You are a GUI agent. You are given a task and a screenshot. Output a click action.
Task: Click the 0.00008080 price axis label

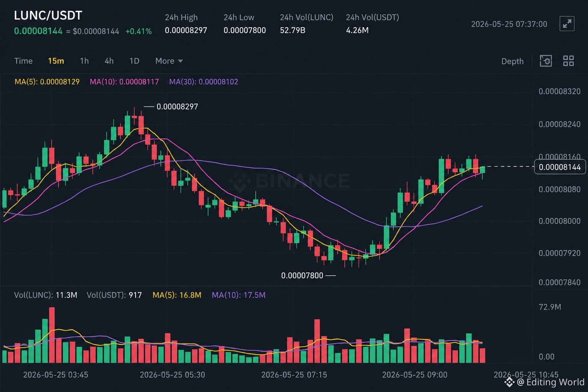559,189
